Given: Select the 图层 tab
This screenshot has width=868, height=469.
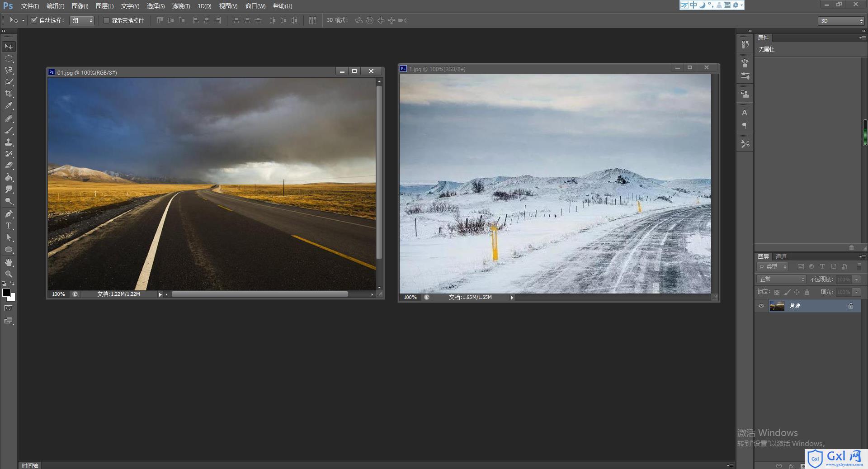Looking at the screenshot, I should tap(764, 256).
